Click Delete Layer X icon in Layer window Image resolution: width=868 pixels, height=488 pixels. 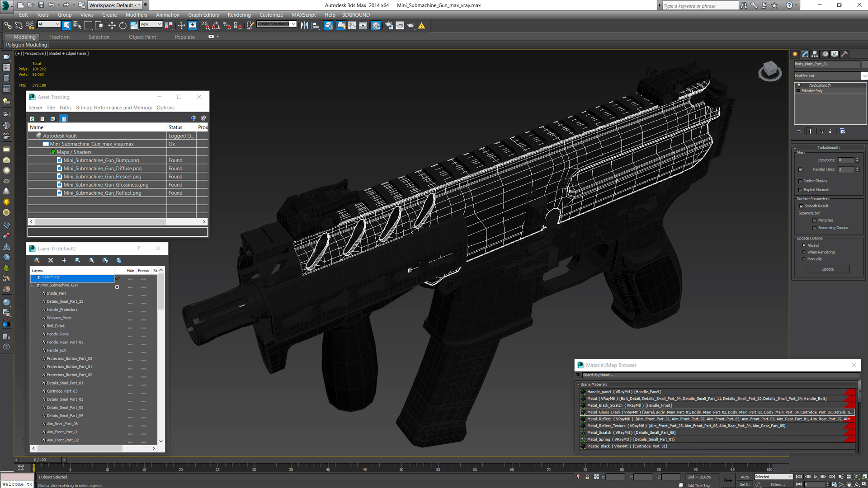tap(51, 260)
